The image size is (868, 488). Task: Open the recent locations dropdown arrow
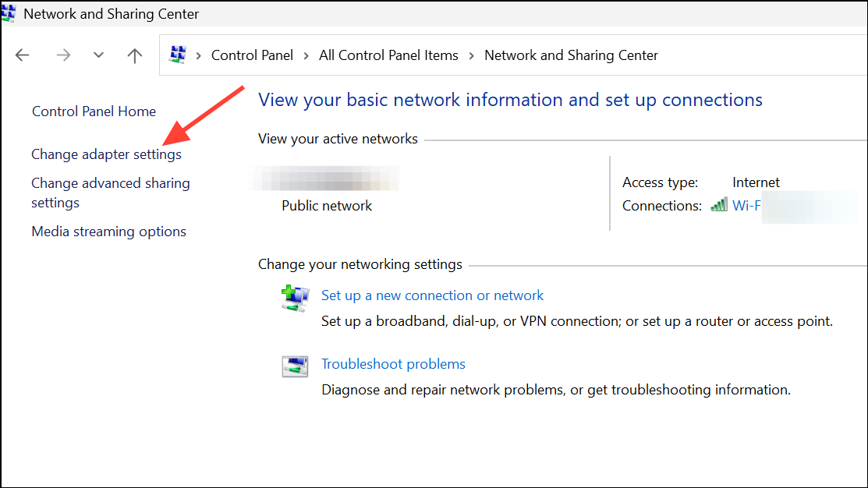pyautogui.click(x=98, y=55)
